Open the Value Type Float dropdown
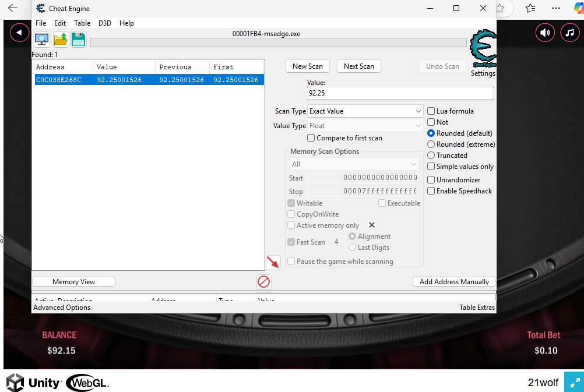This screenshot has width=584, height=392. tap(365, 126)
